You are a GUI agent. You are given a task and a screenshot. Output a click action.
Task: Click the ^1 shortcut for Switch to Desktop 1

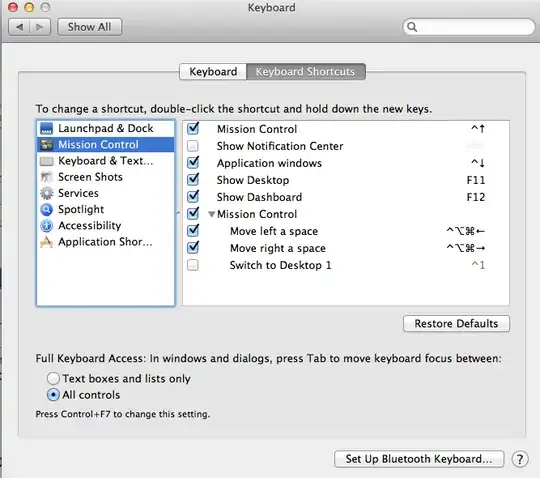(478, 265)
